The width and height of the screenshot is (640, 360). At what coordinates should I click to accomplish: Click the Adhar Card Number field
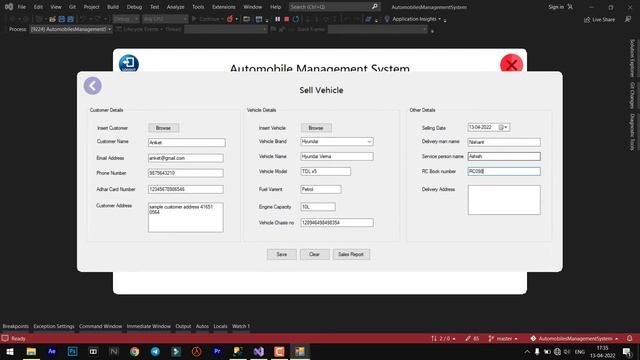click(186, 189)
